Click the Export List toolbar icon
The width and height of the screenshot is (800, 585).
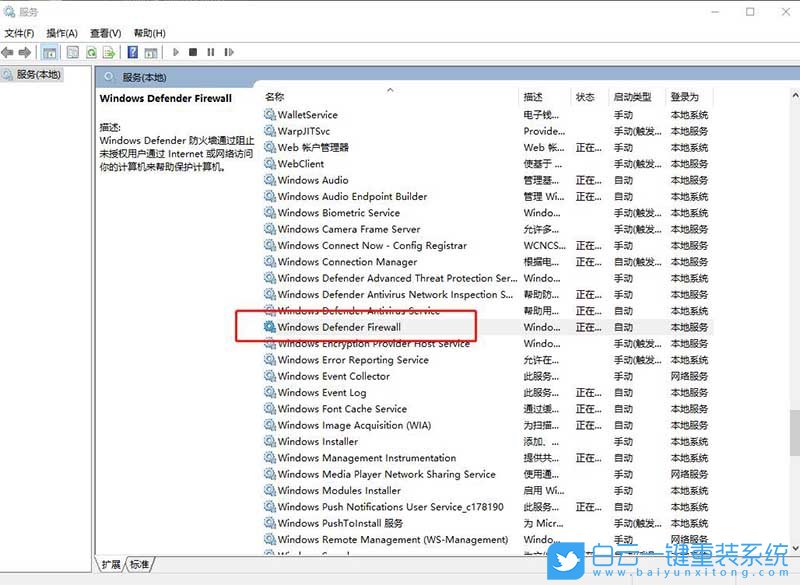[111, 52]
